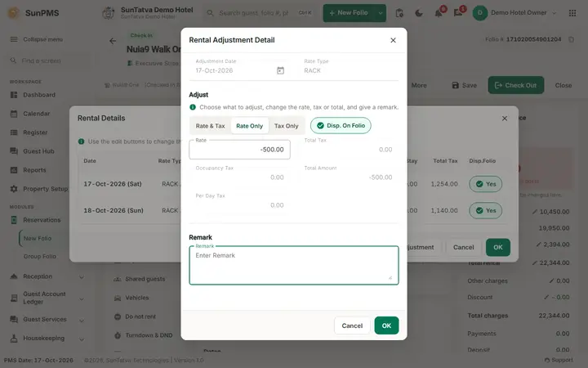Click the SunTatva Demo Hotel logo icon
This screenshot has height=368, width=588.
pyautogui.click(x=108, y=13)
